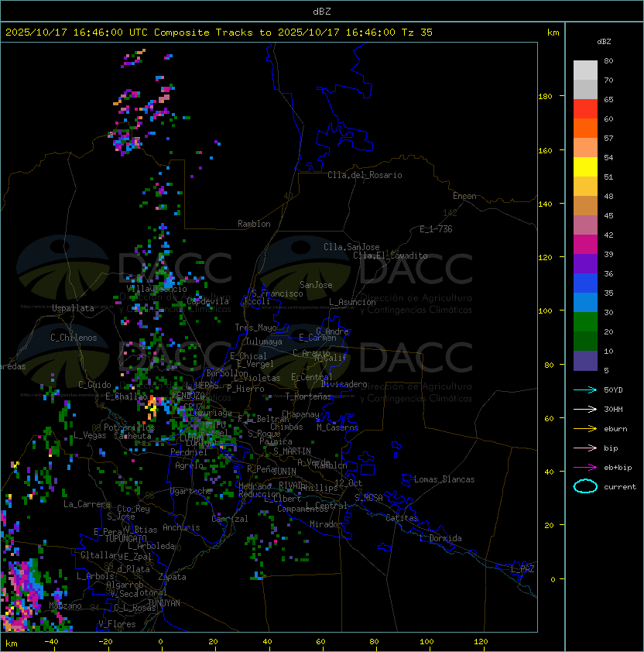Click the 'Tz 35' text in header
This screenshot has width=644, height=652.
tap(417, 33)
